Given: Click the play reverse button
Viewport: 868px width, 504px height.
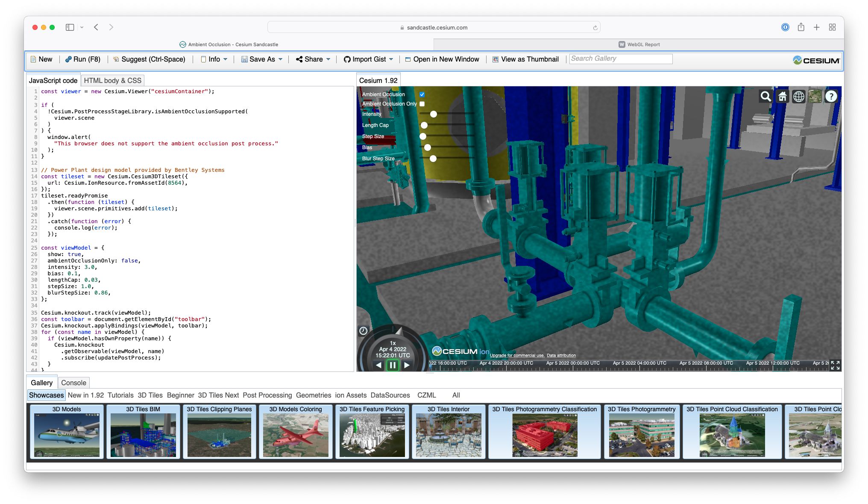Looking at the screenshot, I should point(379,365).
